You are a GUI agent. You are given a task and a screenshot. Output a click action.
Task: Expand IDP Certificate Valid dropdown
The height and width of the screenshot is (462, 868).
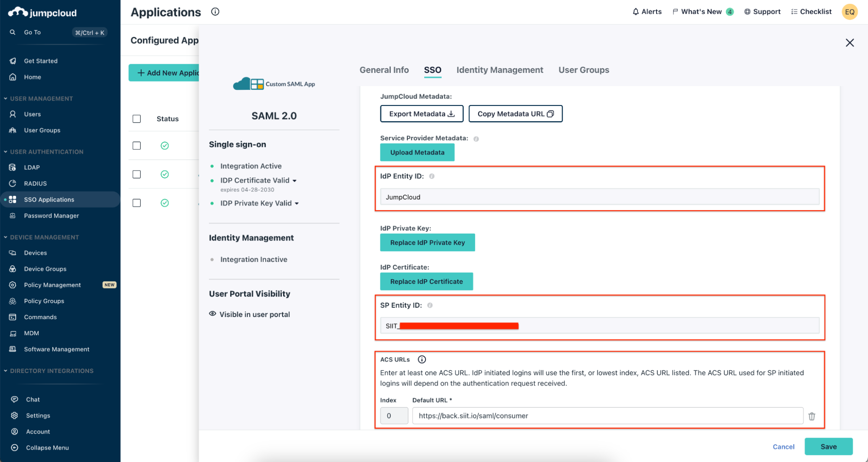pyautogui.click(x=294, y=181)
